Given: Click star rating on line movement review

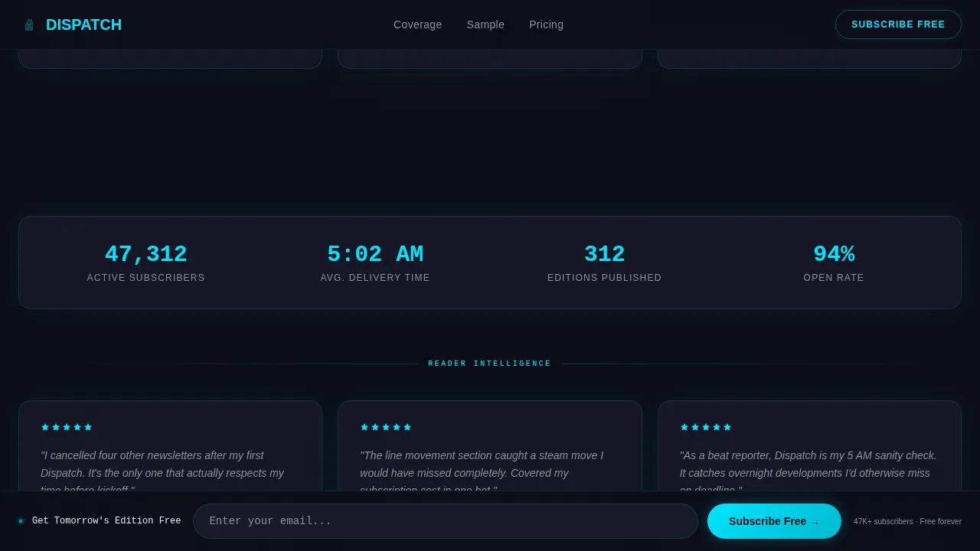Looking at the screenshot, I should pyautogui.click(x=386, y=427).
